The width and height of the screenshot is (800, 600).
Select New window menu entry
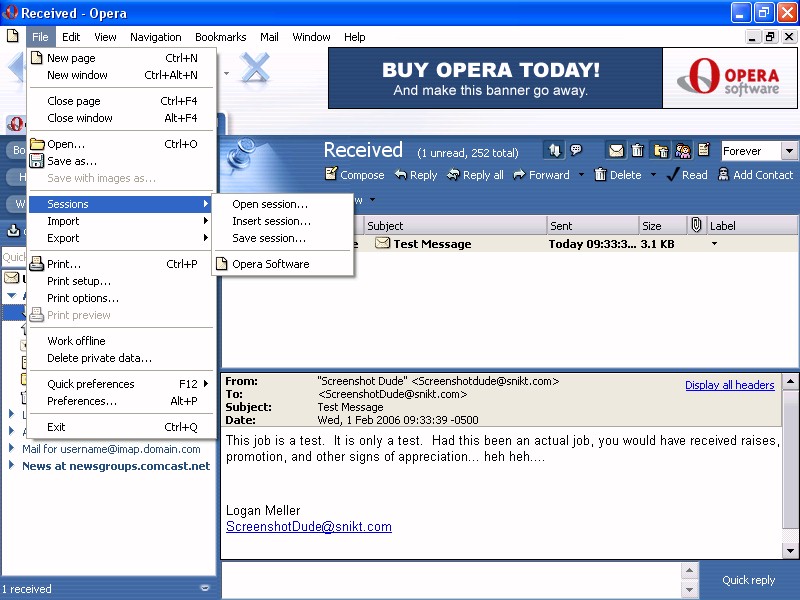tap(121, 75)
